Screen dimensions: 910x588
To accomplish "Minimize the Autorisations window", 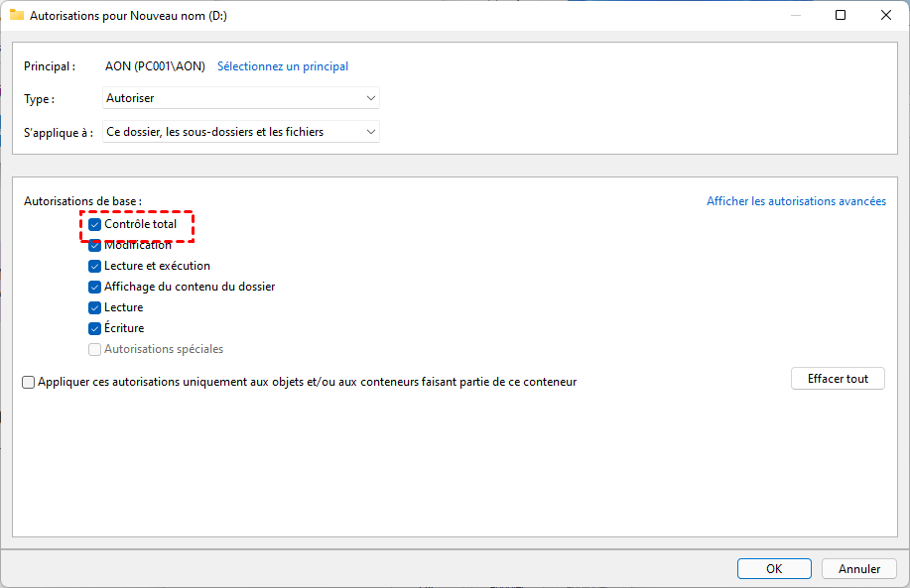I will click(x=796, y=15).
